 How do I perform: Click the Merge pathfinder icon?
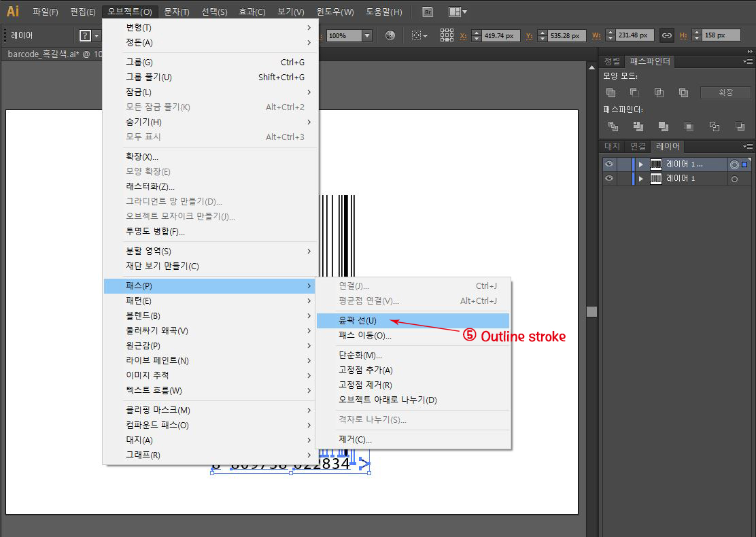[664, 126]
